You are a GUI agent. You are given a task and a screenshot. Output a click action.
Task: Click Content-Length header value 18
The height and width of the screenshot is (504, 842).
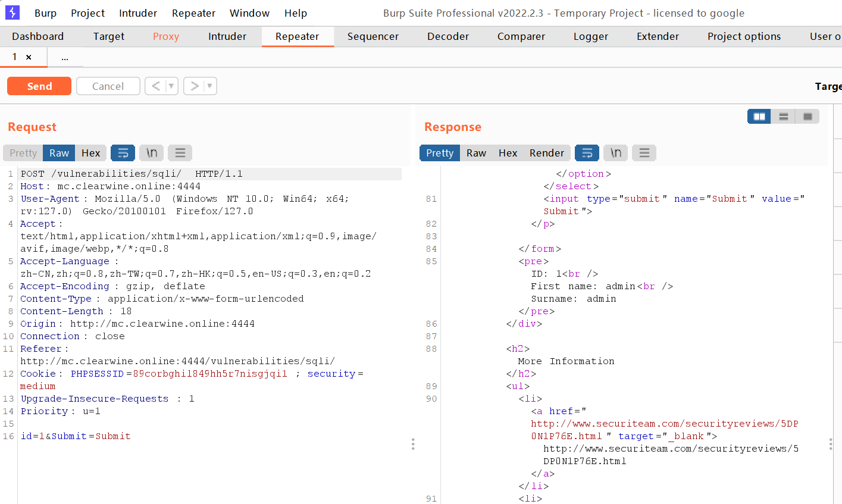point(126,311)
